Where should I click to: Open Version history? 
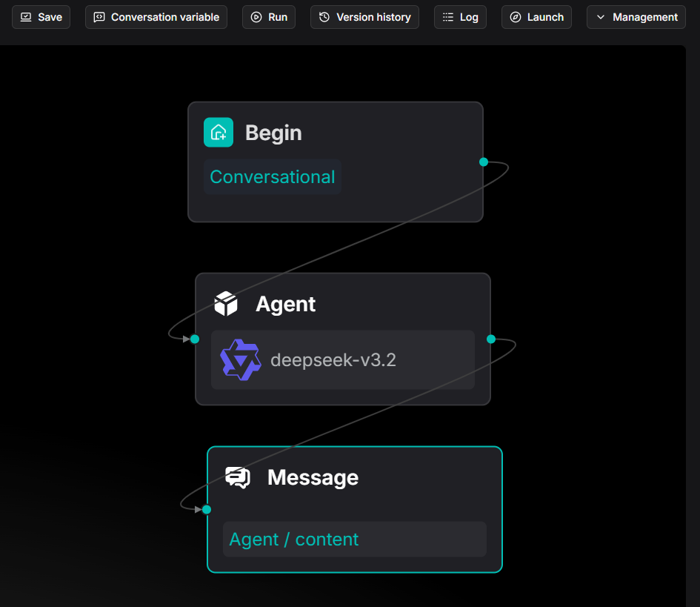(364, 17)
